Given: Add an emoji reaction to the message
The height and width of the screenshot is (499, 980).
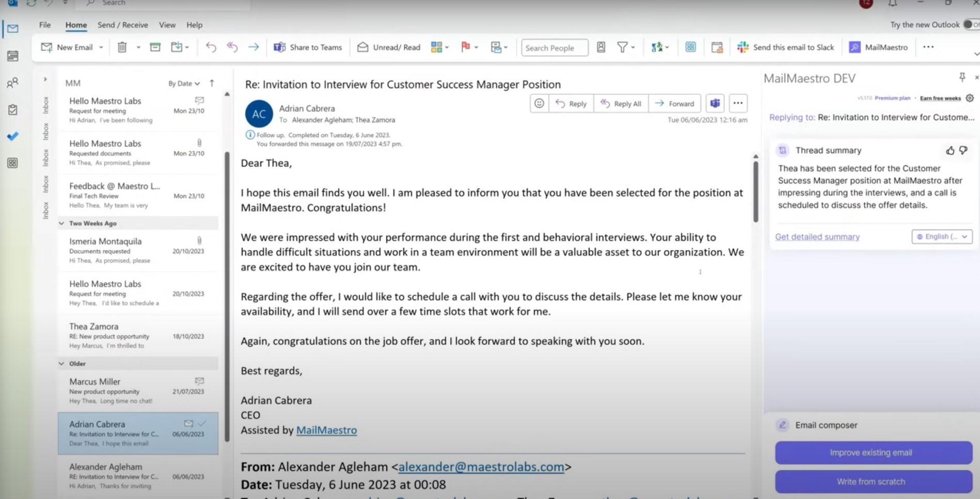Looking at the screenshot, I should click(539, 103).
